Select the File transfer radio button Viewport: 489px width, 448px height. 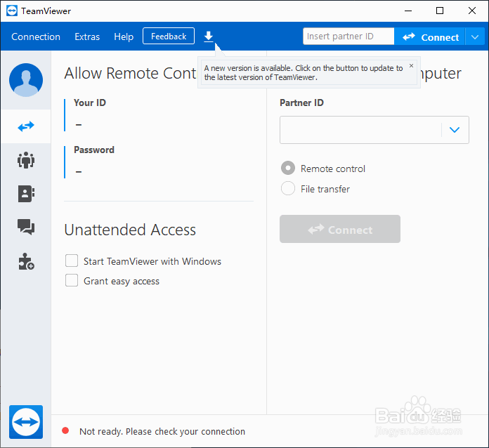pos(288,188)
